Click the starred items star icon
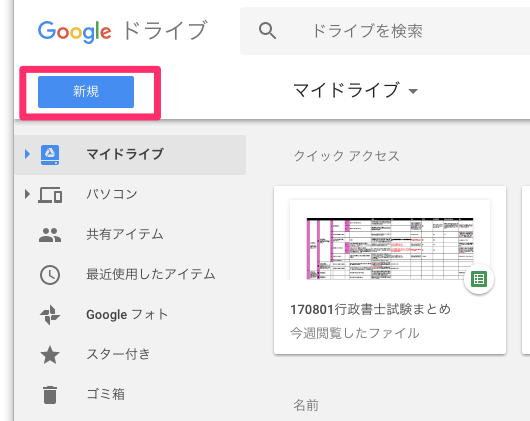The width and height of the screenshot is (530, 421). point(50,355)
